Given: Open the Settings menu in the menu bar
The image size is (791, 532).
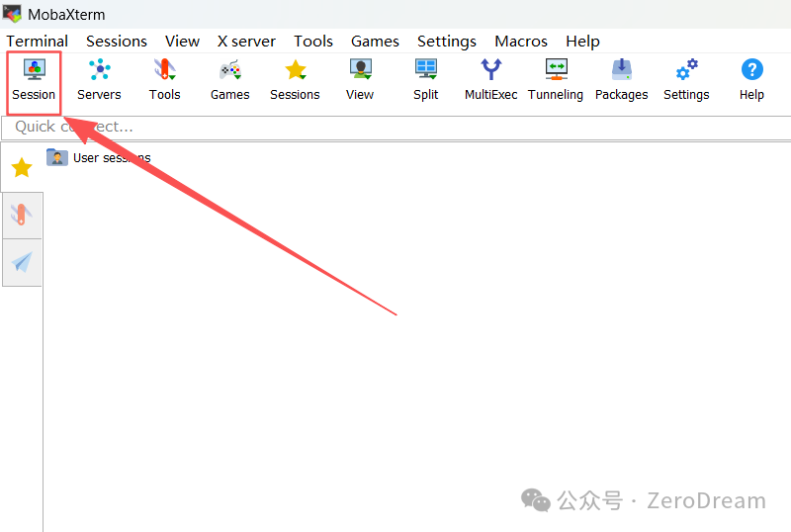Looking at the screenshot, I should [447, 41].
